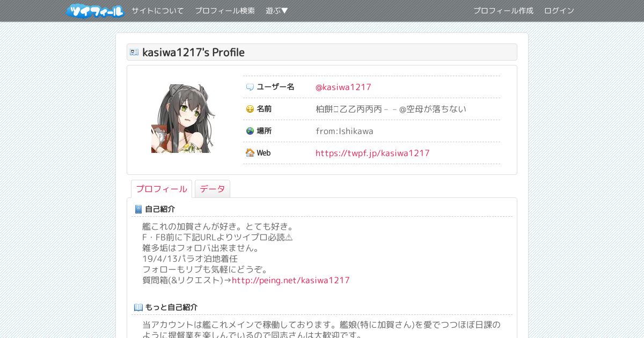Click the 場所 label
644x338 pixels.
(x=264, y=131)
